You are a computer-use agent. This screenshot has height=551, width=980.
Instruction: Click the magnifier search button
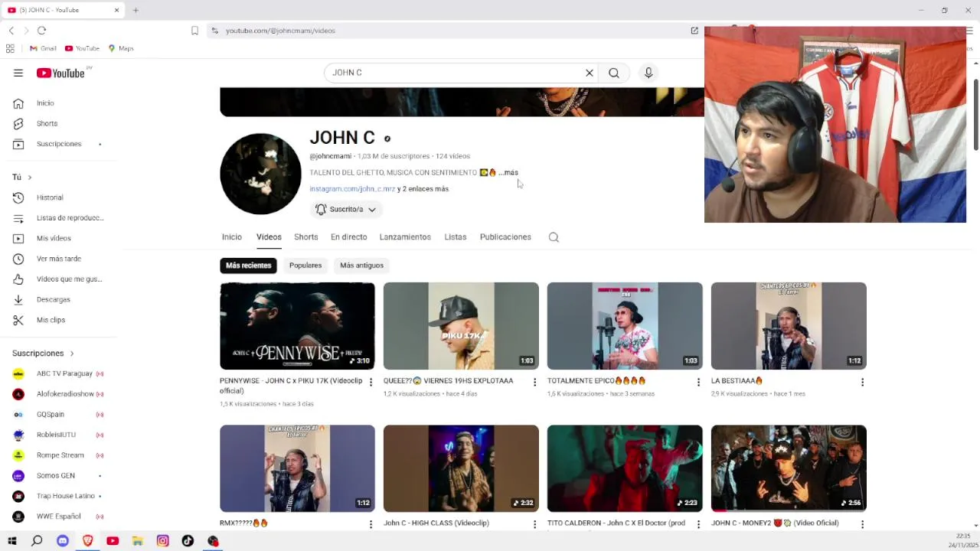click(x=614, y=73)
